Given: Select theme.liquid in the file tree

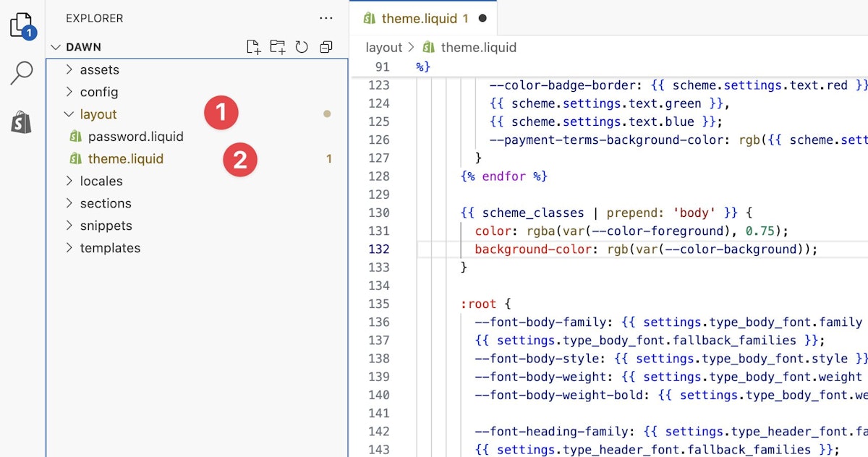Looking at the screenshot, I should tap(125, 159).
